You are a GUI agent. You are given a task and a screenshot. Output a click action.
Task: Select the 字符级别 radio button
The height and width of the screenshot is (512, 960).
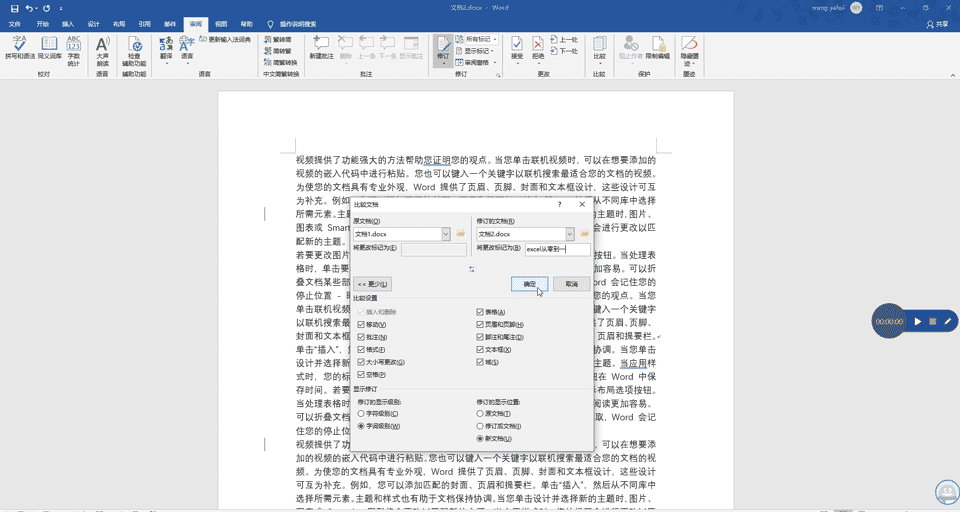(362, 413)
